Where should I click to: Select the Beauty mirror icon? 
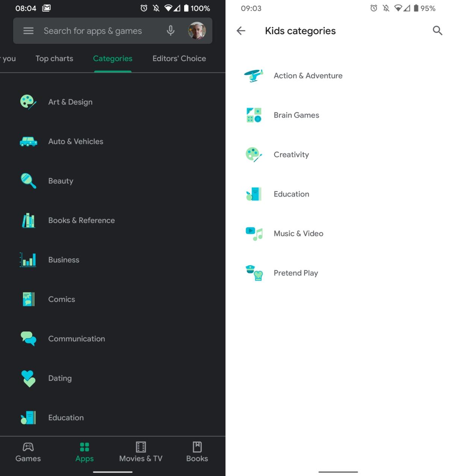pos(28,181)
